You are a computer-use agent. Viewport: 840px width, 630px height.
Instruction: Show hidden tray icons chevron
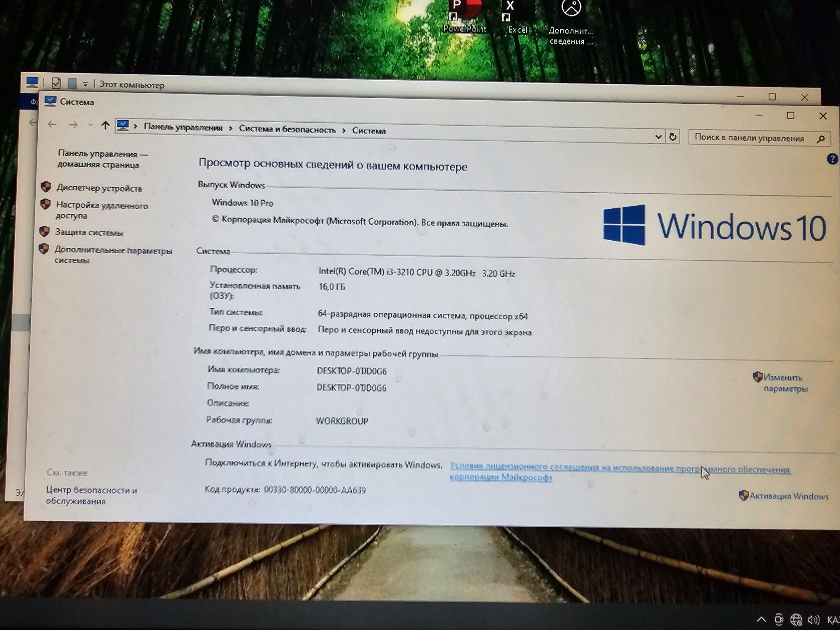coord(761,619)
